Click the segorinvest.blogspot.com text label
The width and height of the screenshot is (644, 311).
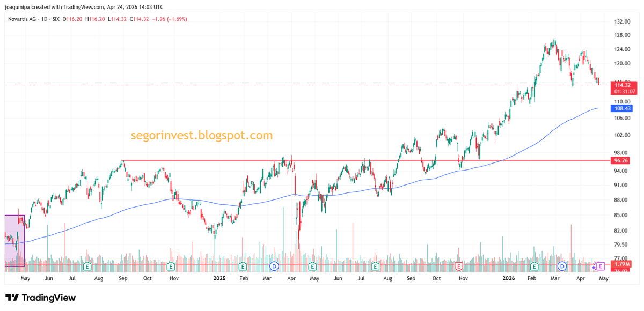click(202, 136)
